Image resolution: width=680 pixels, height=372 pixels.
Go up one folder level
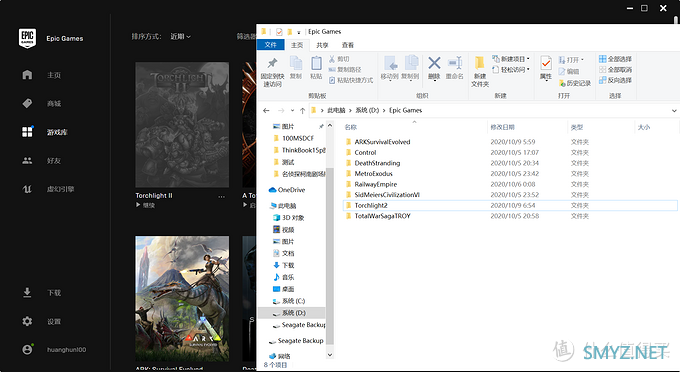coord(302,111)
